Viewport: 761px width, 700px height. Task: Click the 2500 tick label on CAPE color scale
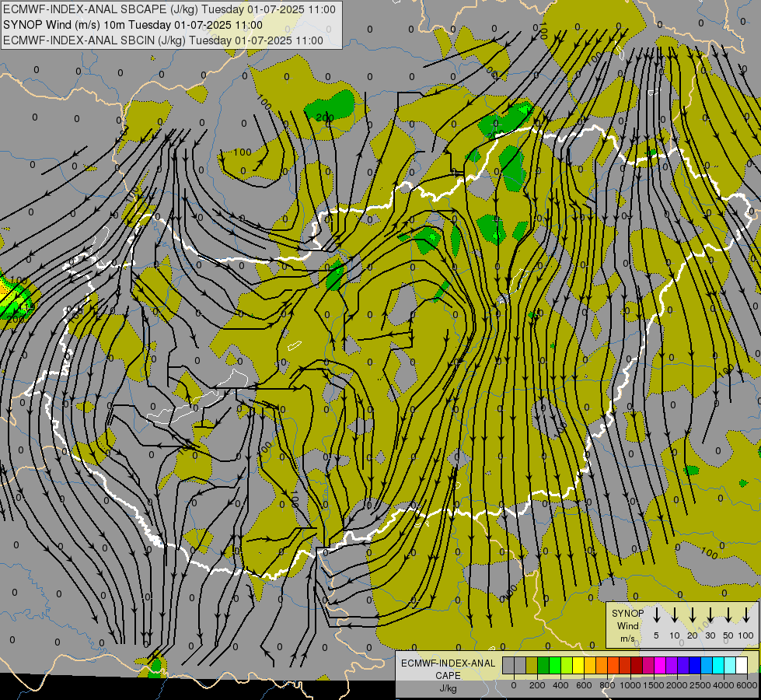pyautogui.click(x=700, y=685)
